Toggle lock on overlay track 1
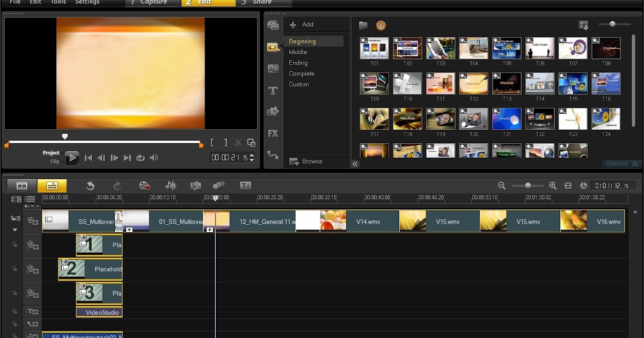The height and width of the screenshot is (338, 644). click(15, 245)
